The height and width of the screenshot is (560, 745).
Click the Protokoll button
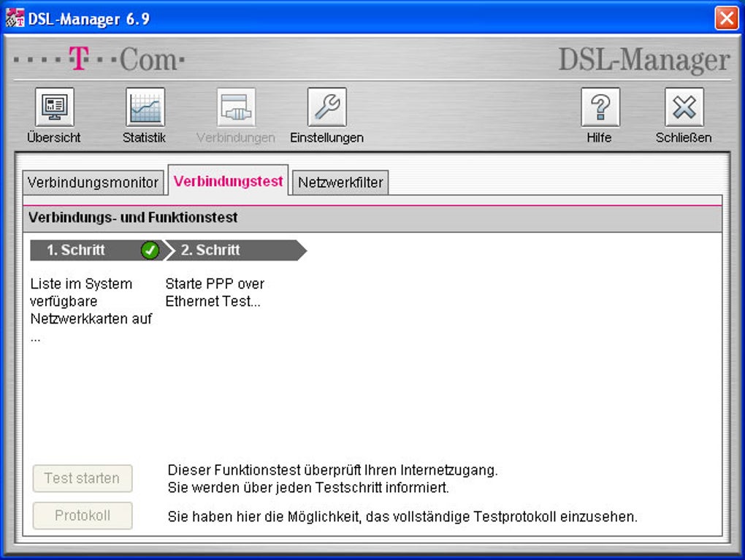83,515
